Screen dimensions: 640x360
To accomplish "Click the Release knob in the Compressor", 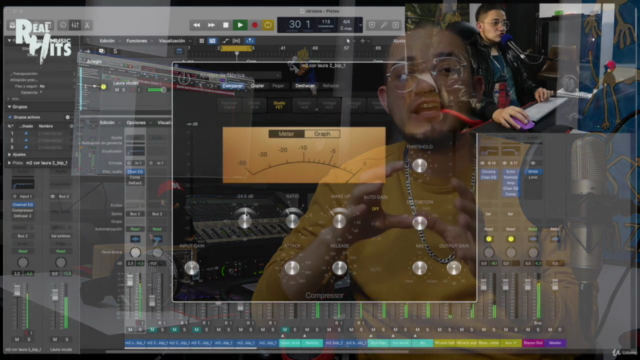I will (339, 268).
